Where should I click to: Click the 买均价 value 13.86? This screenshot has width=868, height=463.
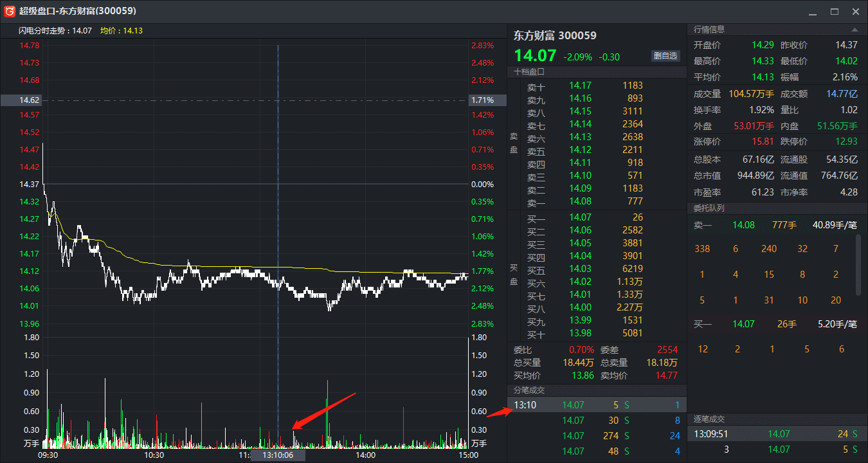tap(583, 376)
